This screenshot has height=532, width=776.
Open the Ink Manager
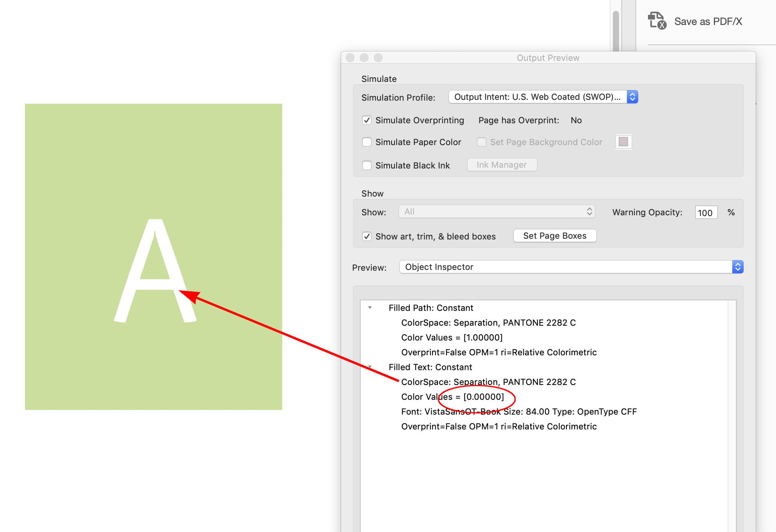pyautogui.click(x=502, y=165)
